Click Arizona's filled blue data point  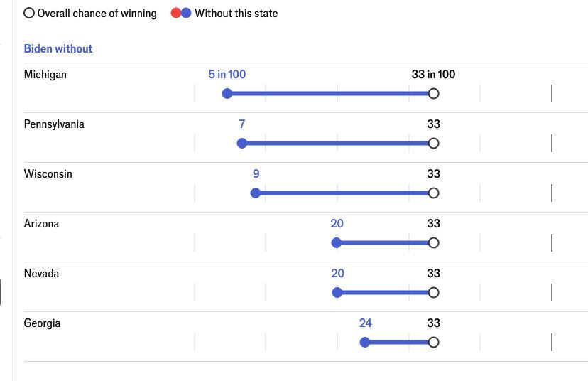(337, 242)
